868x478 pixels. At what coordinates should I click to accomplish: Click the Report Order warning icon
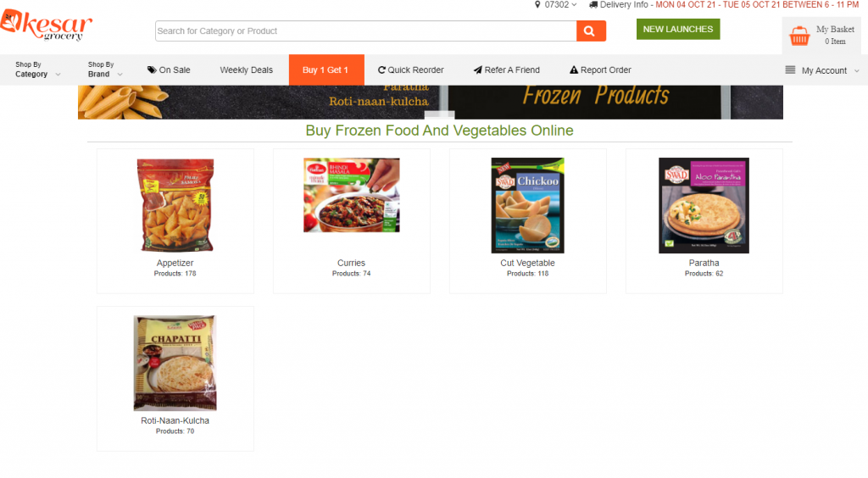pyautogui.click(x=574, y=69)
